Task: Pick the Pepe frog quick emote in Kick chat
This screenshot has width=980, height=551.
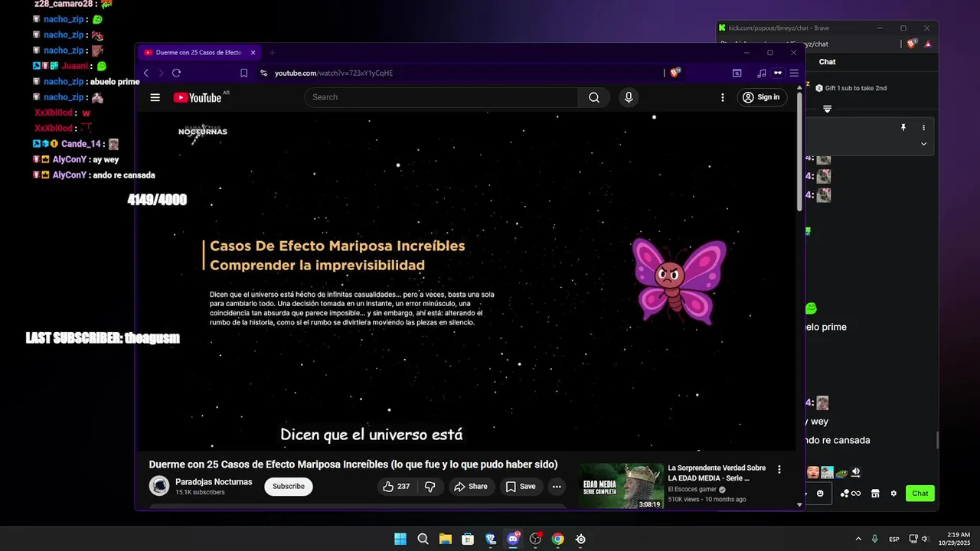Action: (x=841, y=473)
